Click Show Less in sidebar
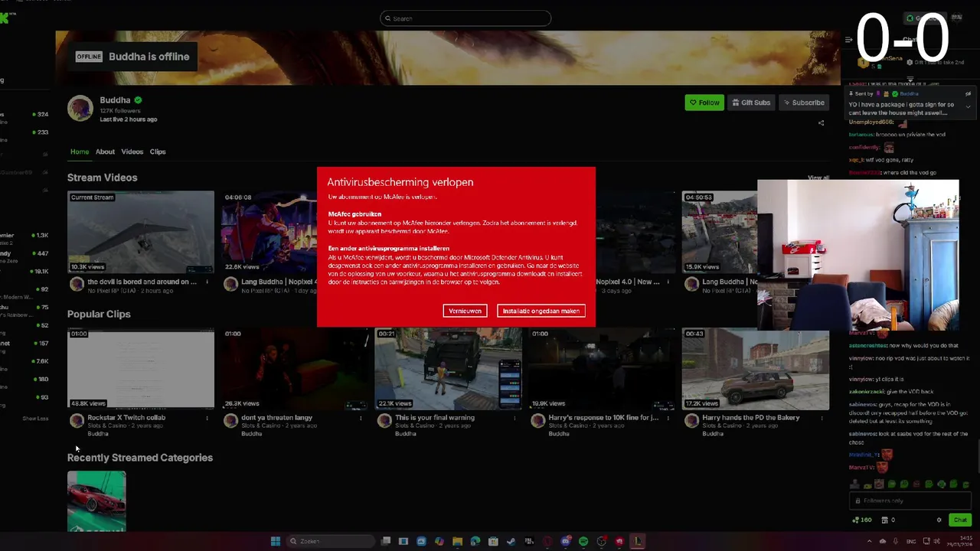The width and height of the screenshot is (980, 551). [35, 419]
